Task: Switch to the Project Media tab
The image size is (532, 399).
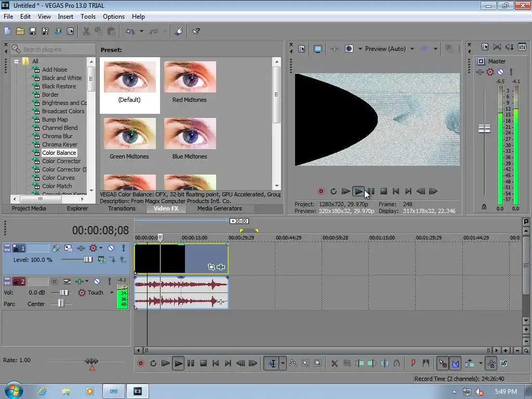Action: (29, 208)
